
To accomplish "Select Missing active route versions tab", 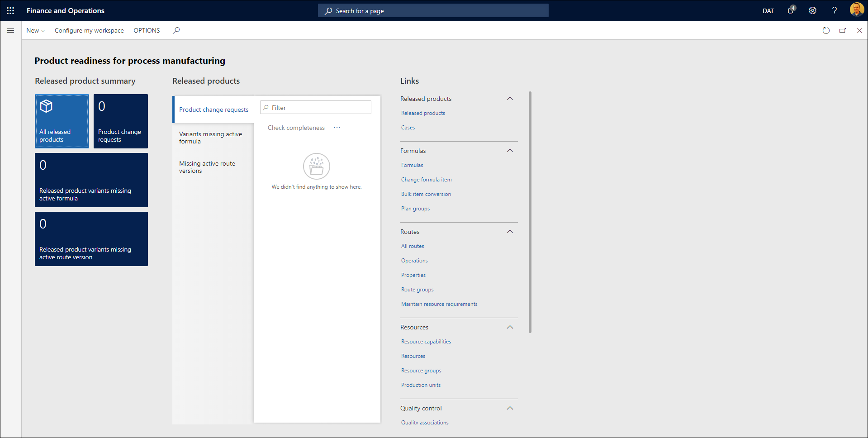I will point(213,167).
